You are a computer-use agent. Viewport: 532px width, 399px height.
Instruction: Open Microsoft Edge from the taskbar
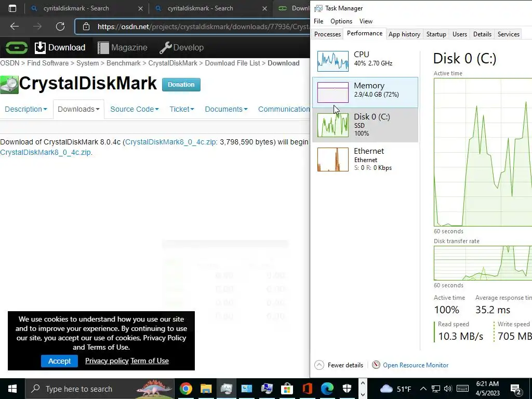tap(327, 389)
